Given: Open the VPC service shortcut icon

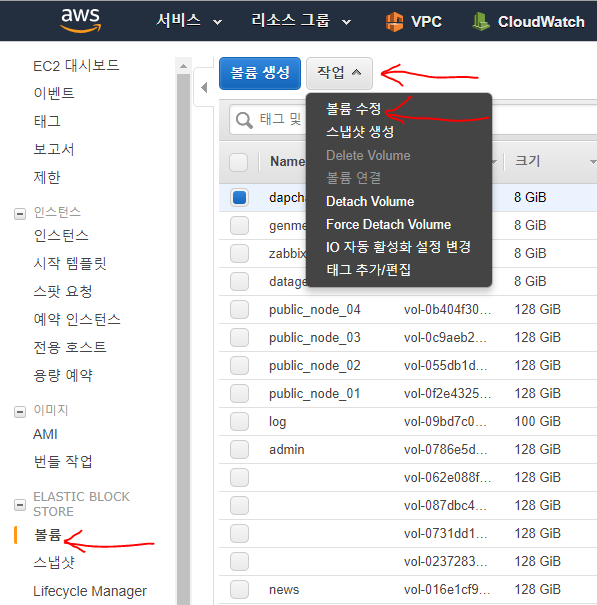Looking at the screenshot, I should pyautogui.click(x=394, y=22).
